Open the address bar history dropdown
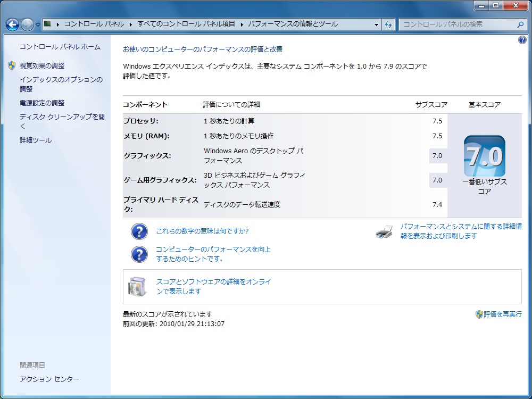 (376, 24)
